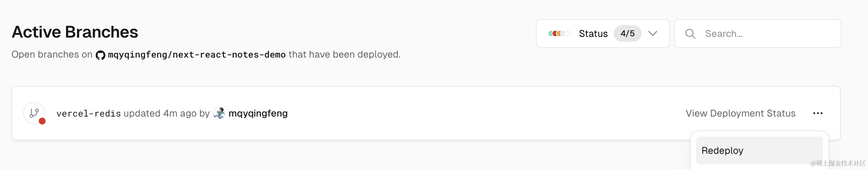Expand the Status filter chevron

click(652, 33)
